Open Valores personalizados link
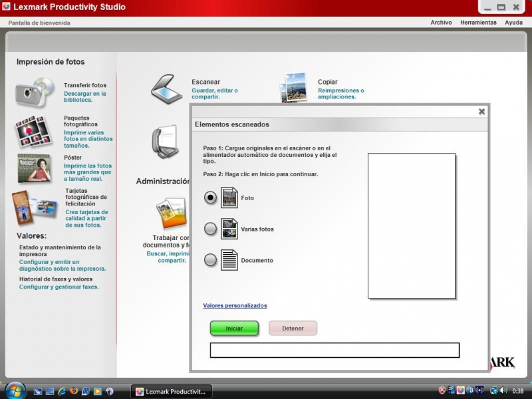The height and width of the screenshot is (399, 532). click(x=234, y=305)
